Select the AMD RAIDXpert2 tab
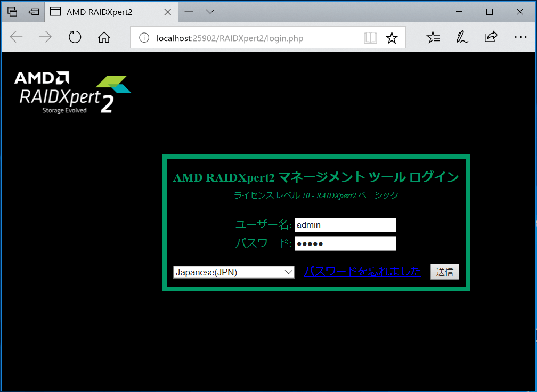537x392 pixels. (111, 12)
